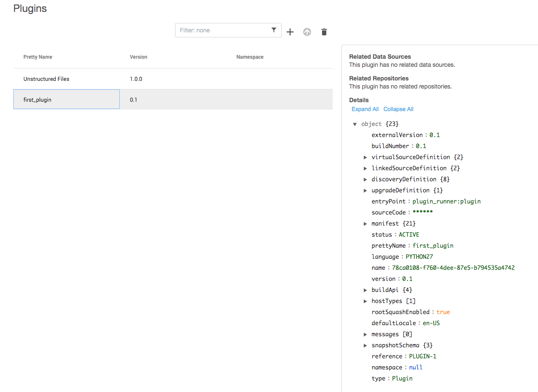Click the Filter: none input field
Screen dimensions: 538x392
tap(222, 30)
